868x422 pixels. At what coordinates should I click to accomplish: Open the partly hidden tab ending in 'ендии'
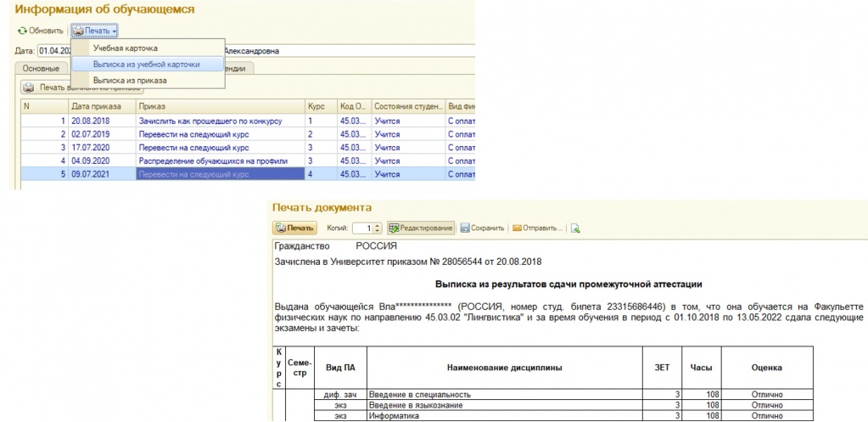(239, 69)
